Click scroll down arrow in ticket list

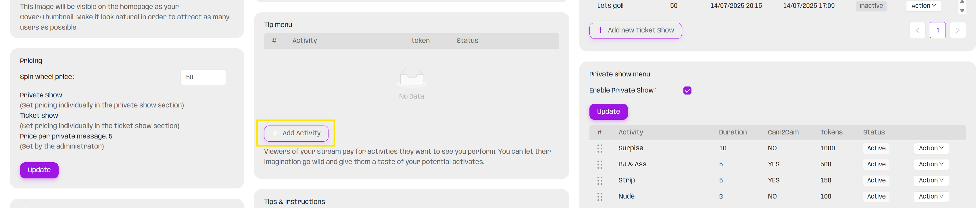pos(962,11)
